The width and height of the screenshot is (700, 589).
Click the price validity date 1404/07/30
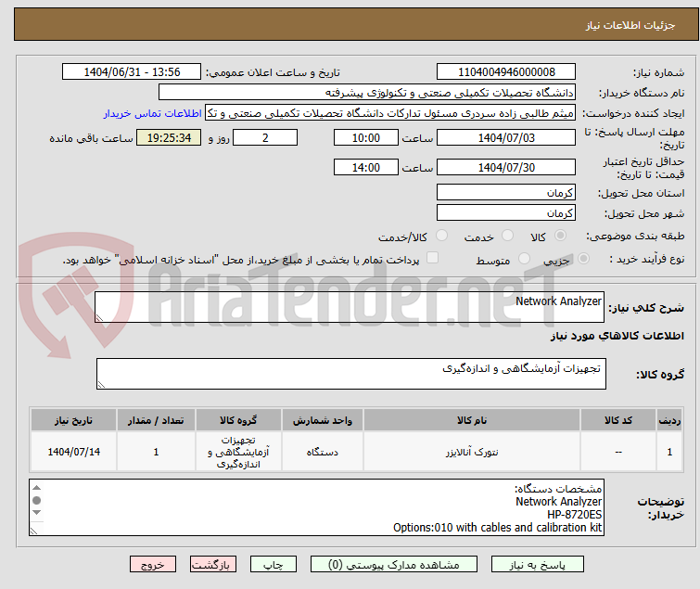[x=506, y=167]
